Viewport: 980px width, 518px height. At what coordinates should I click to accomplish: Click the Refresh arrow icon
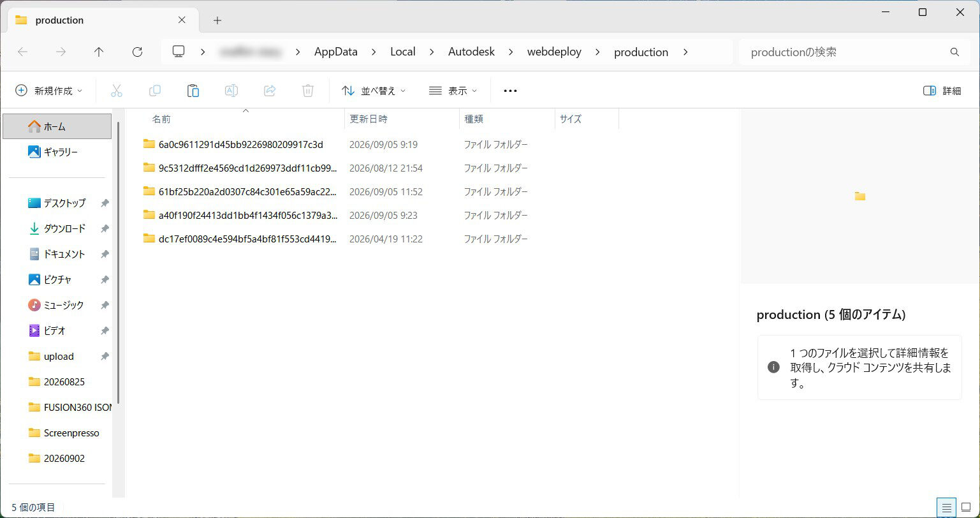point(137,52)
